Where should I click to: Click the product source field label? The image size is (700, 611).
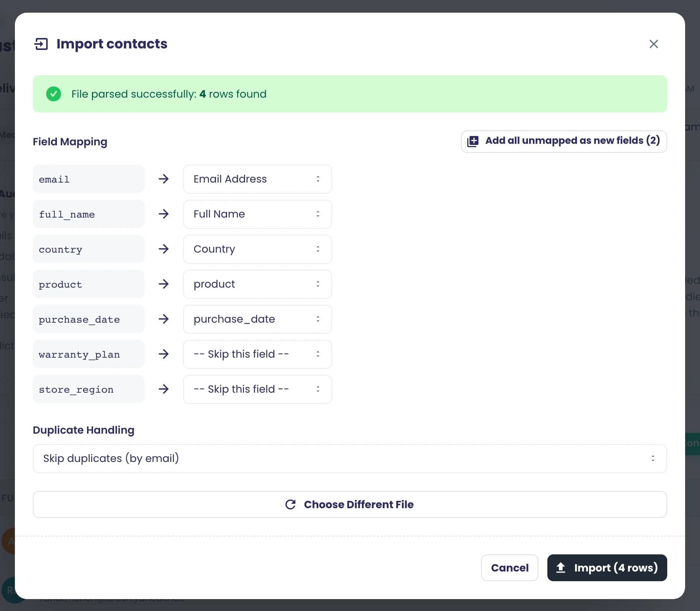click(89, 284)
